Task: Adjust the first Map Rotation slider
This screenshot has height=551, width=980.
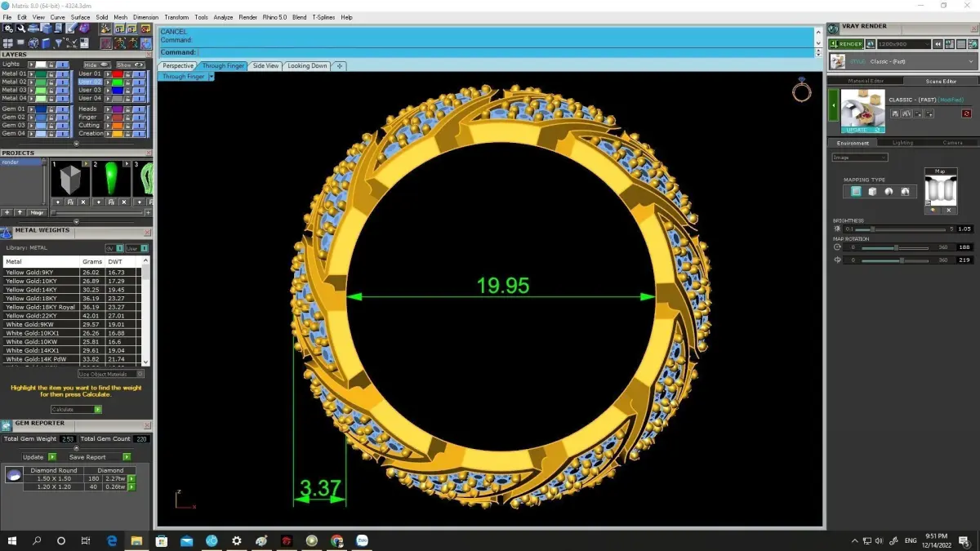Action: 896,247
